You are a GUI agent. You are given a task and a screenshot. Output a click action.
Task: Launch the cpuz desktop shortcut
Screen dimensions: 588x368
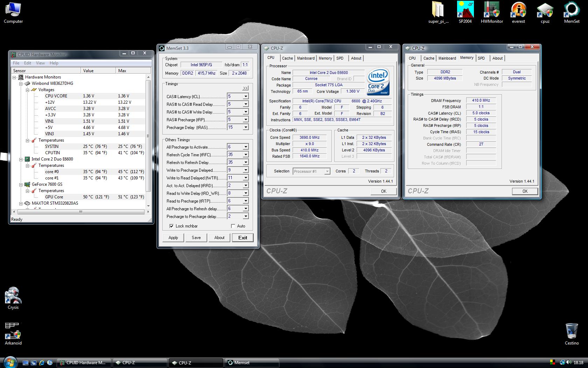(545, 13)
